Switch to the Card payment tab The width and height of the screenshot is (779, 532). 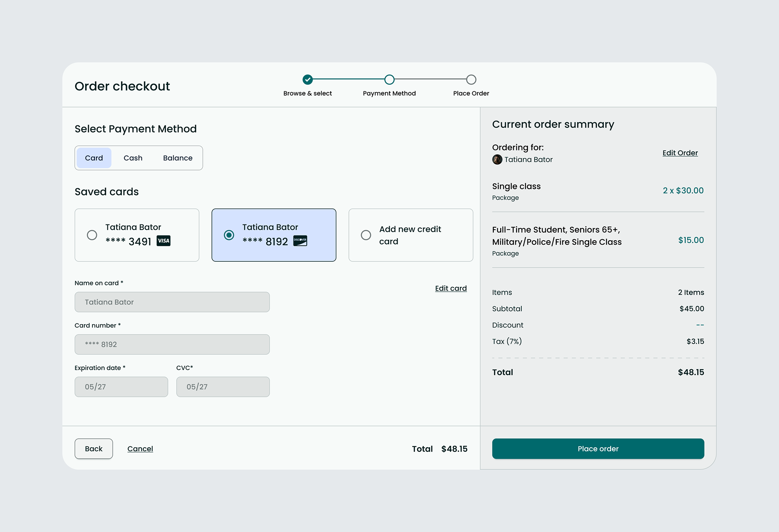pos(94,158)
